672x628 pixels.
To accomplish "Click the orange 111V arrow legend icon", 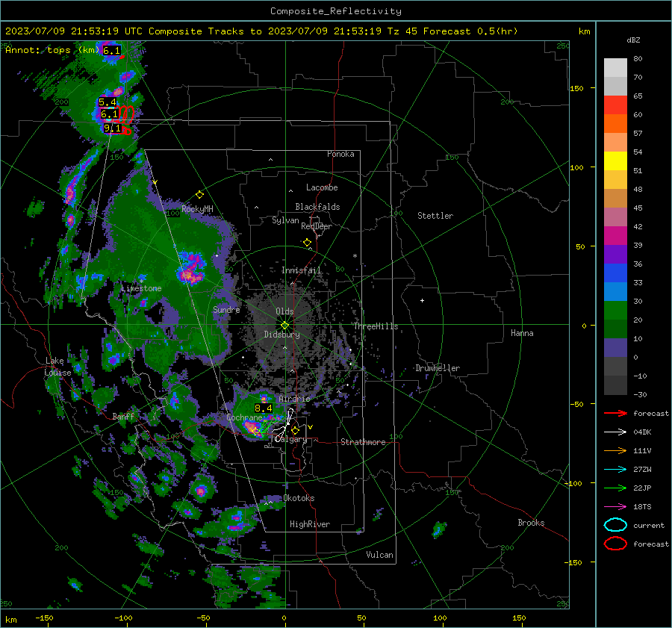I will 615,450.
